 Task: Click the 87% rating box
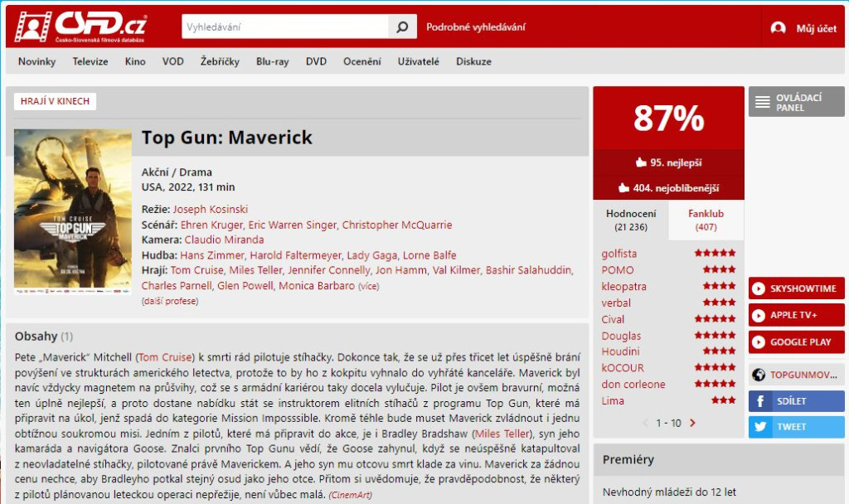click(669, 118)
